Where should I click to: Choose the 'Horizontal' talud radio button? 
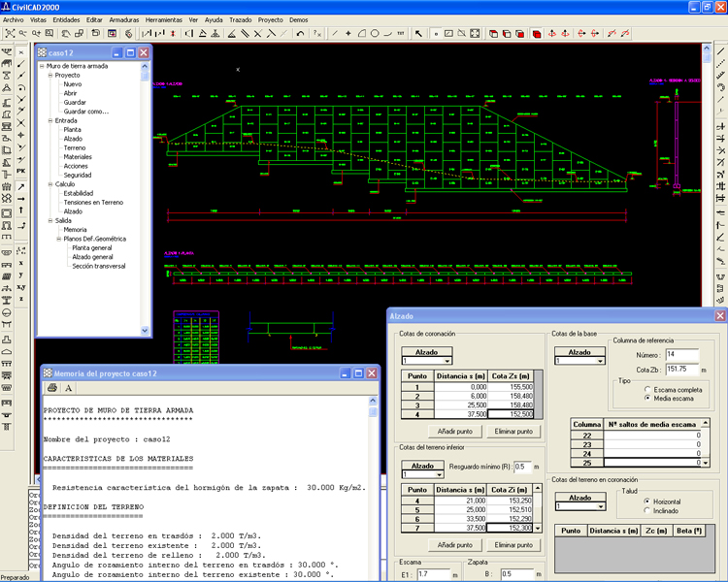tap(645, 501)
